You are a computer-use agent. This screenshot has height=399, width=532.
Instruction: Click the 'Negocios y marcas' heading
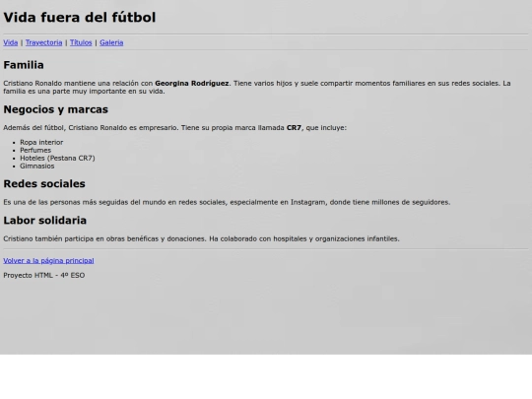[55, 109]
